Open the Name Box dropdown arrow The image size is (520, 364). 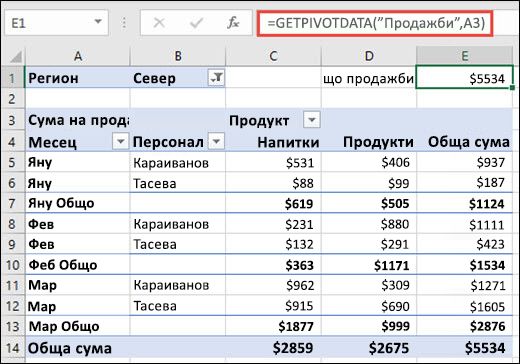pyautogui.click(x=98, y=22)
